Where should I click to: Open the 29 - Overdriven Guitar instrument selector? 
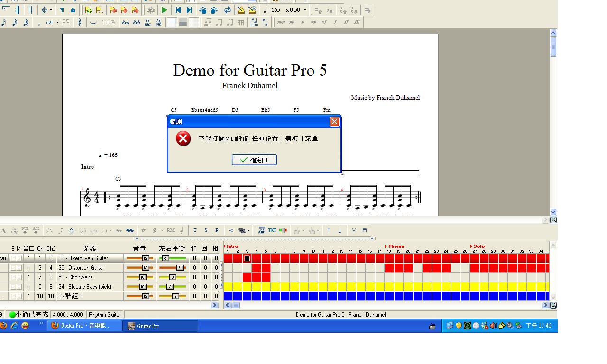[x=90, y=258]
